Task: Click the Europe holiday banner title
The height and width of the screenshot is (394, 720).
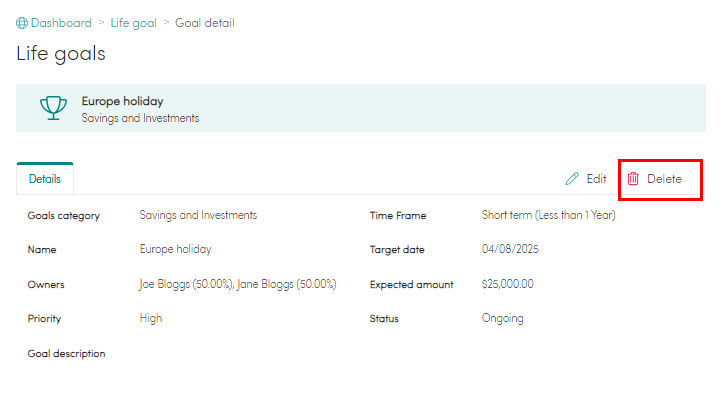Action: coord(123,101)
